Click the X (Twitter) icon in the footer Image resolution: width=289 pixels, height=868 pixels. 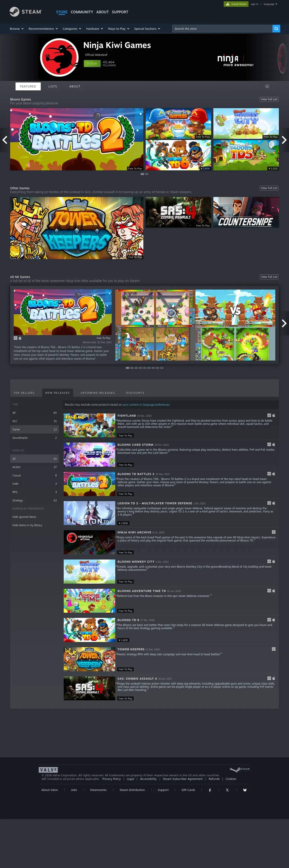click(x=227, y=790)
